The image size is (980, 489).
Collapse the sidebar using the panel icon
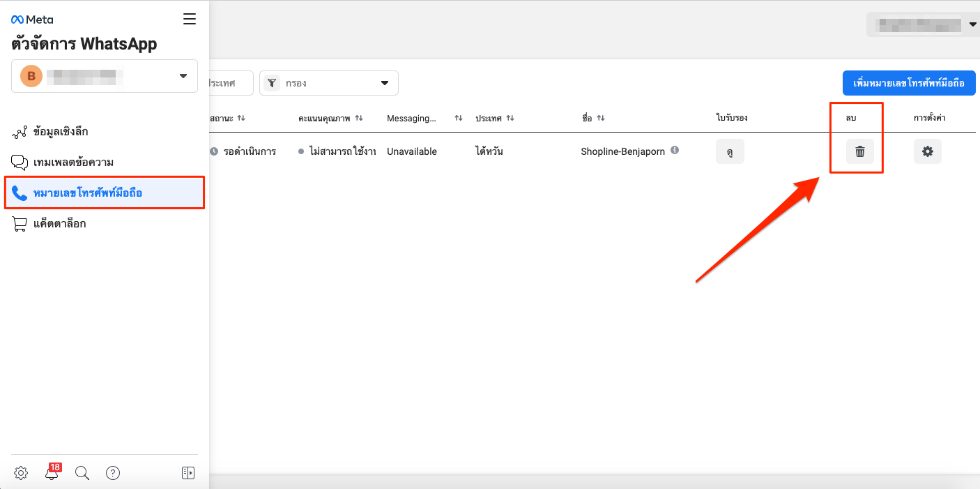[x=187, y=473]
